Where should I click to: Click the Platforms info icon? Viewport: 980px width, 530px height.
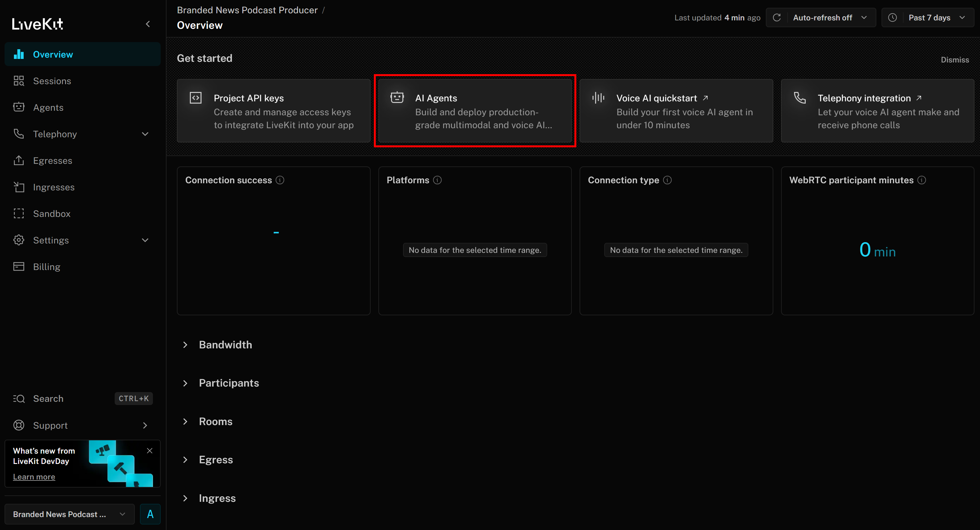click(437, 180)
